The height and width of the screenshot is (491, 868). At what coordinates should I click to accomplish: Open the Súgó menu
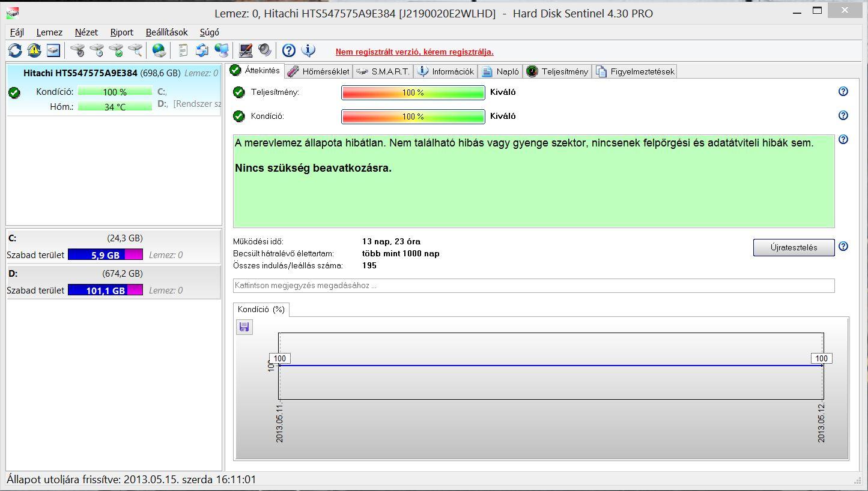(x=210, y=32)
